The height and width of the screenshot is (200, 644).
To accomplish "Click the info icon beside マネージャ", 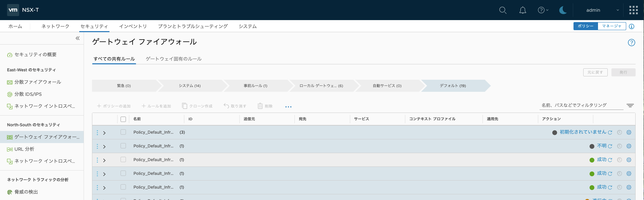I will coord(632,26).
